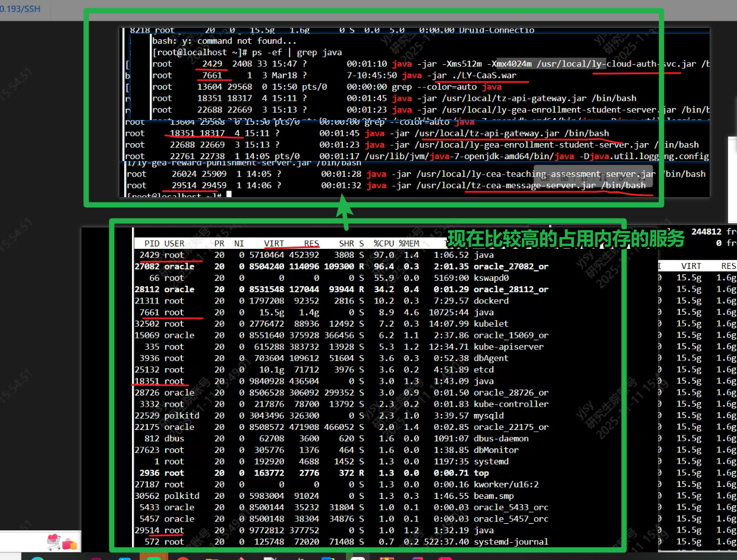Select the mysqld process row

point(341,416)
